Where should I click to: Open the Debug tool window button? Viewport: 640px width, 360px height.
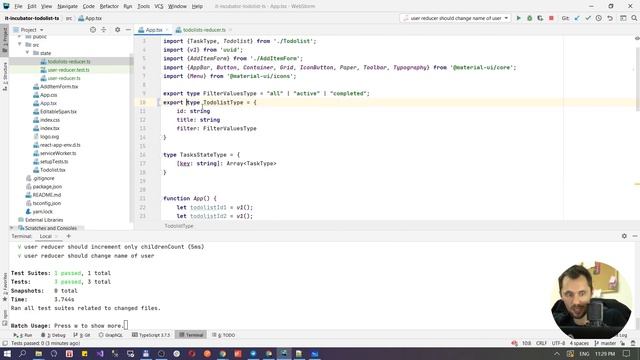coord(53,335)
